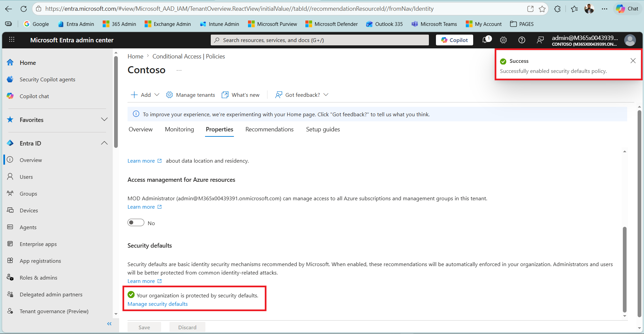
Task: Open the Intune Admin bookmark
Action: point(219,24)
